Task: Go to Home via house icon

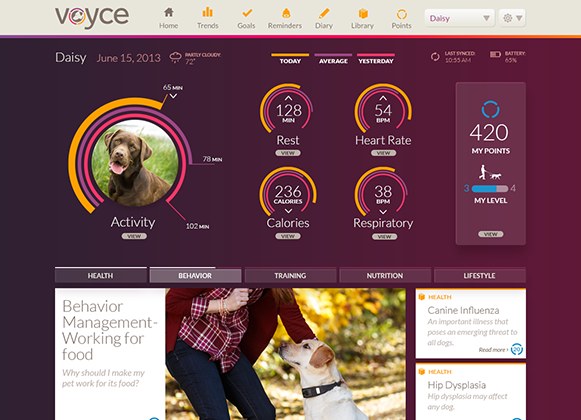Action: click(x=169, y=13)
